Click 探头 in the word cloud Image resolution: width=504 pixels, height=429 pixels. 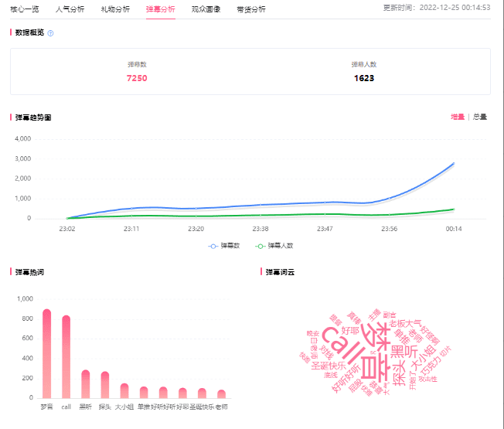point(400,373)
